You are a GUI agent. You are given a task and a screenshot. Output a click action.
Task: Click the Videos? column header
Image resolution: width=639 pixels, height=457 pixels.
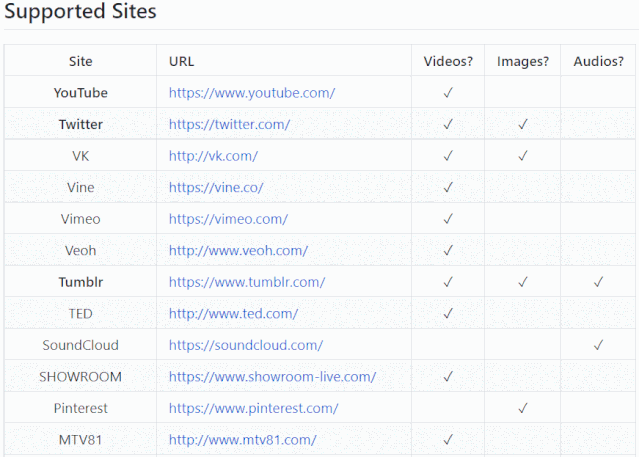tap(448, 61)
